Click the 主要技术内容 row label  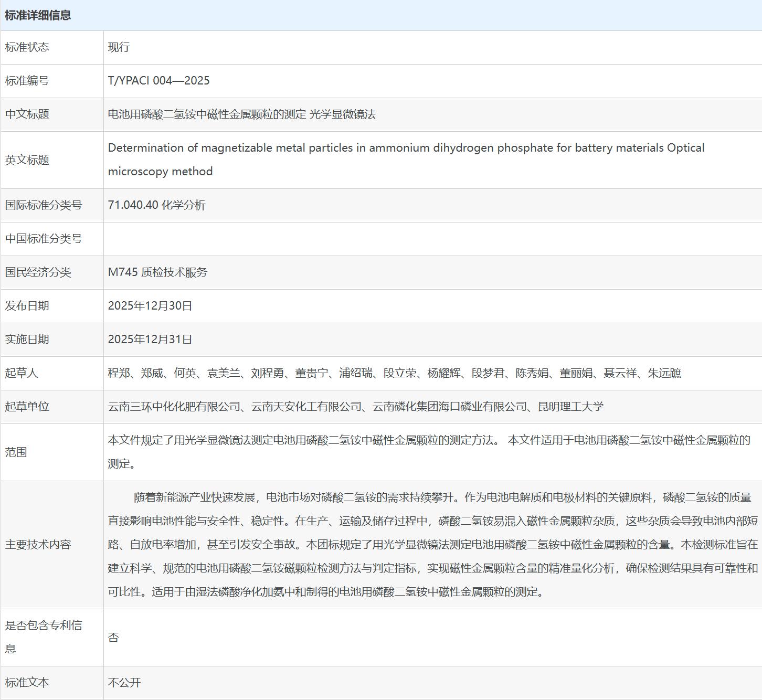38,545
